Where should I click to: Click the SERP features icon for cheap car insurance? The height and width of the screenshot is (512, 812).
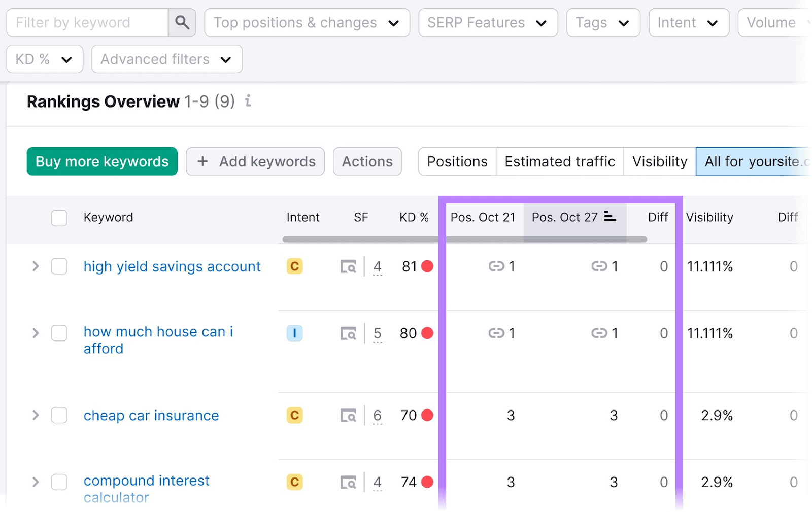pos(348,415)
